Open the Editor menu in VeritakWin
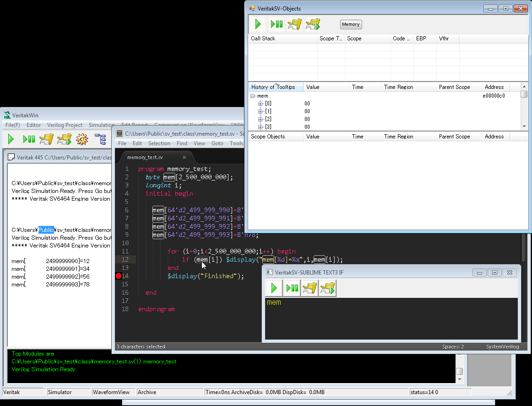The height and width of the screenshot is (406, 532). pyautogui.click(x=33, y=125)
